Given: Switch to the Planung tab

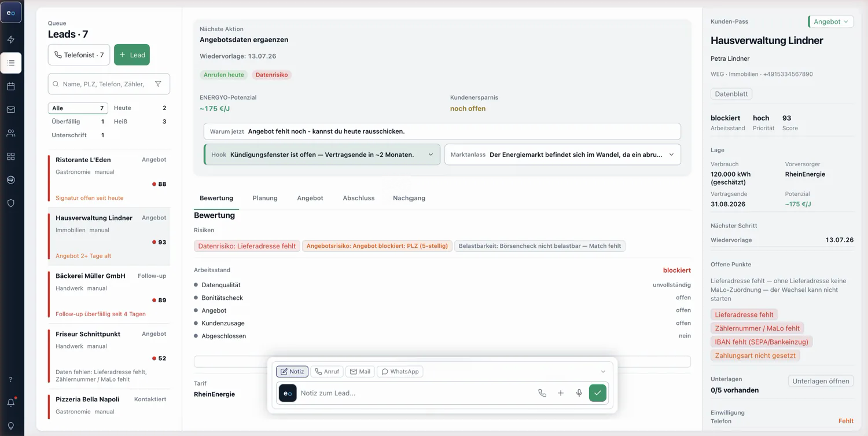Looking at the screenshot, I should click(x=265, y=198).
